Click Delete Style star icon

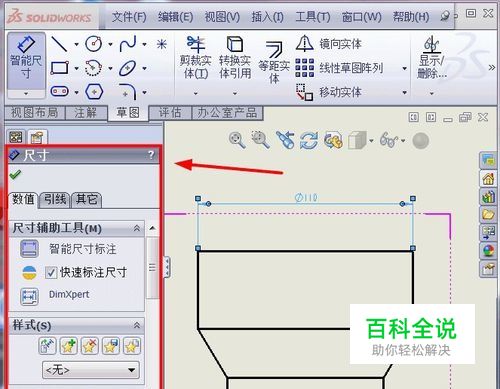pos(89,346)
